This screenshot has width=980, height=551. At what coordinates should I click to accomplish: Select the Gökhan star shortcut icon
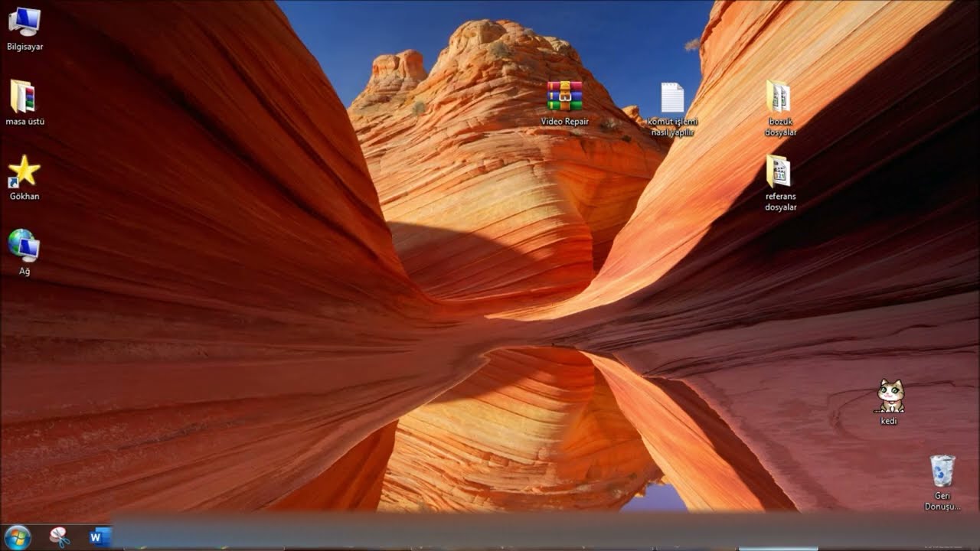click(24, 171)
